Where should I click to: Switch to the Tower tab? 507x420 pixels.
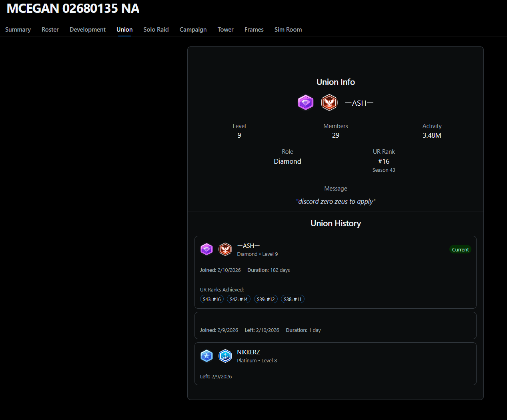tap(226, 30)
